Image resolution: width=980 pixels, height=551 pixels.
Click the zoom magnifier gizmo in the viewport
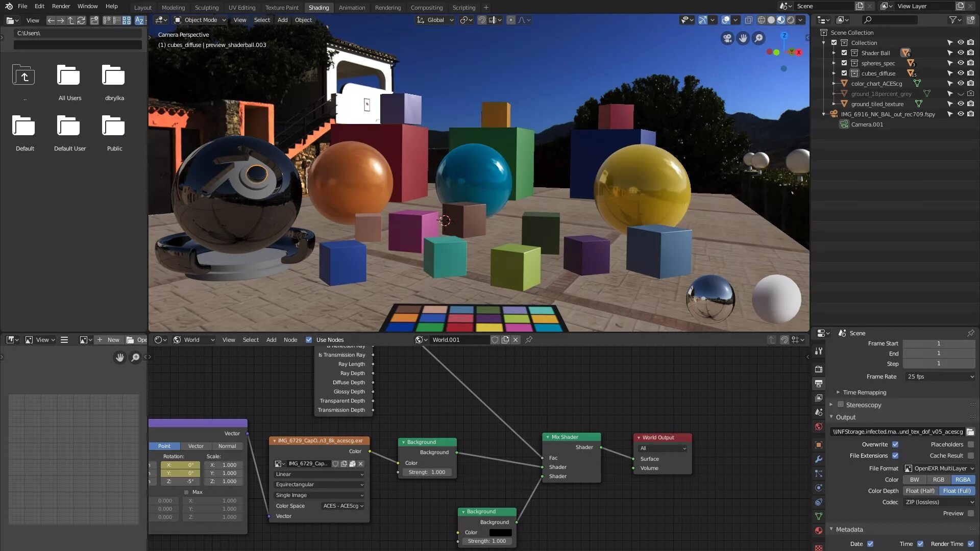pos(759,38)
